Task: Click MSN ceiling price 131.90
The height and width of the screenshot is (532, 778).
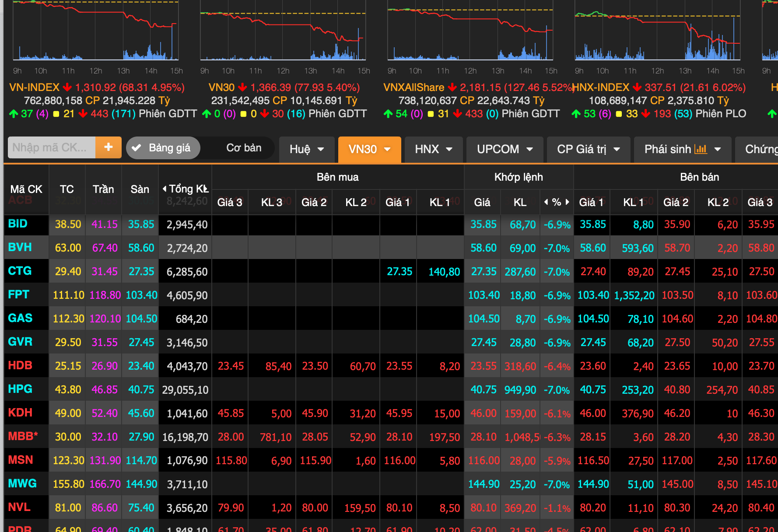Action: (105, 461)
